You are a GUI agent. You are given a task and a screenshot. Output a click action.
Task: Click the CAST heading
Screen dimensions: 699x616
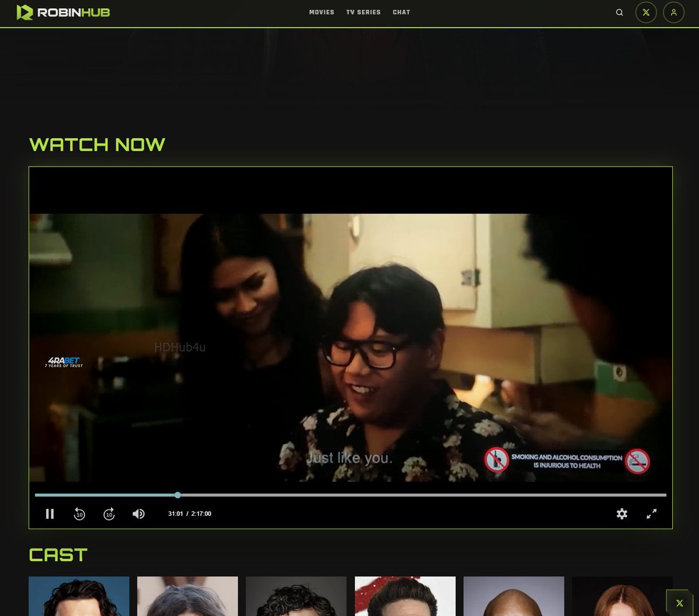58,555
